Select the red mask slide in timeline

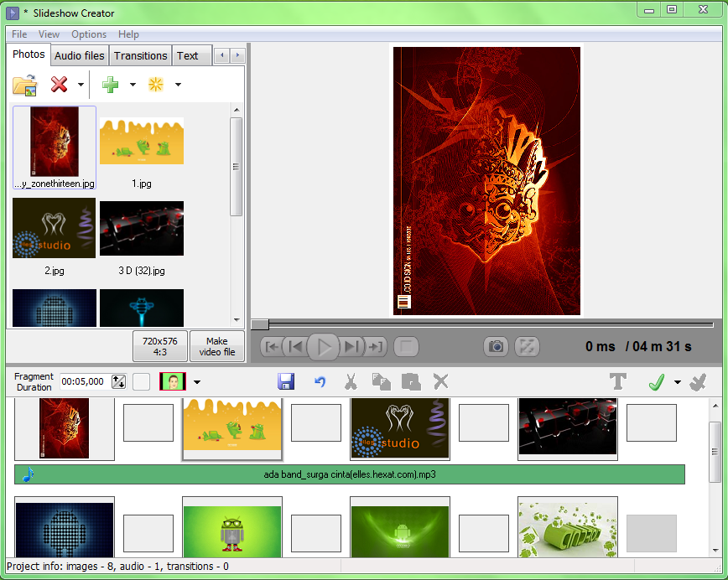[65, 429]
